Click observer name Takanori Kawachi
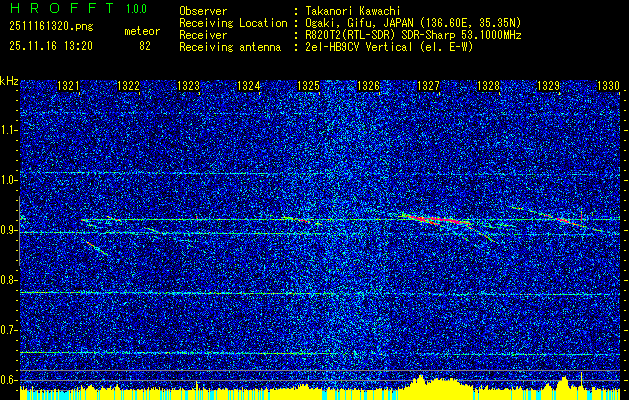Screen dimensions: 629x400 [x=352, y=11]
